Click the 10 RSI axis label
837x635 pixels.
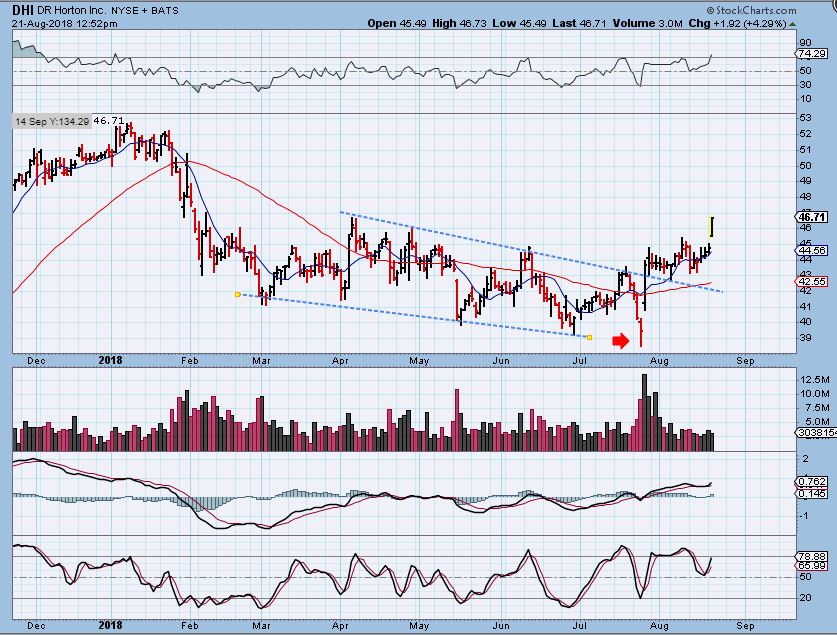point(806,99)
